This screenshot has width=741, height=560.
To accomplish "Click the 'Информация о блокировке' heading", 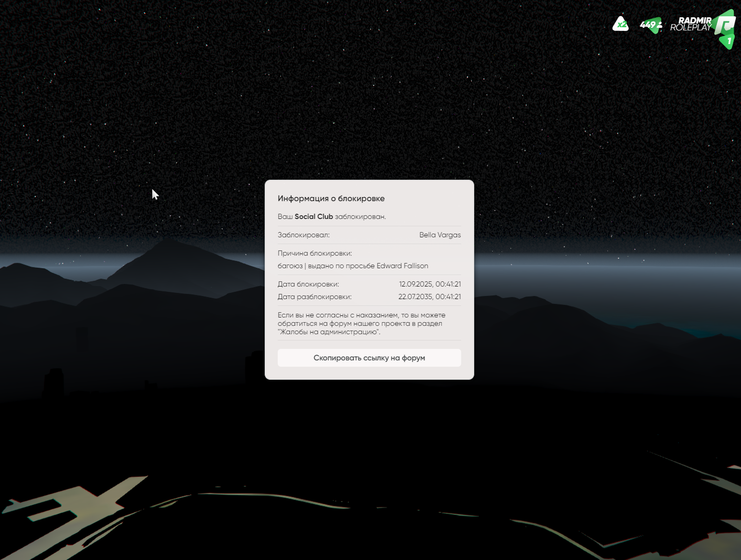I will [x=331, y=199].
